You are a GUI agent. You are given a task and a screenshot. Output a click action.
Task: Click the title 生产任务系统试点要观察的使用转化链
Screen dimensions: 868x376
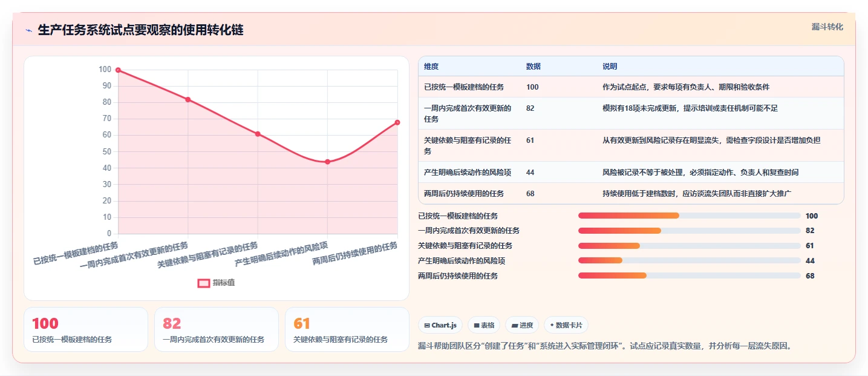click(141, 30)
